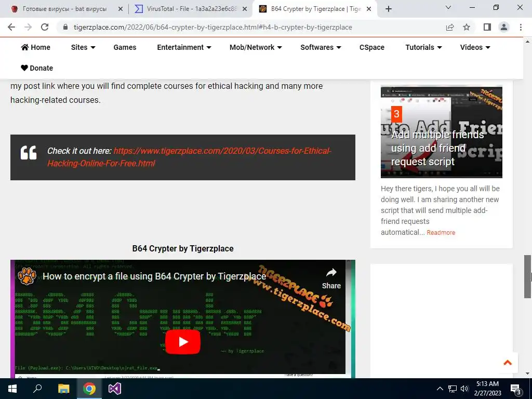The image size is (532, 399).
Task: Open Chrome three-dot menu
Action: tap(521, 27)
